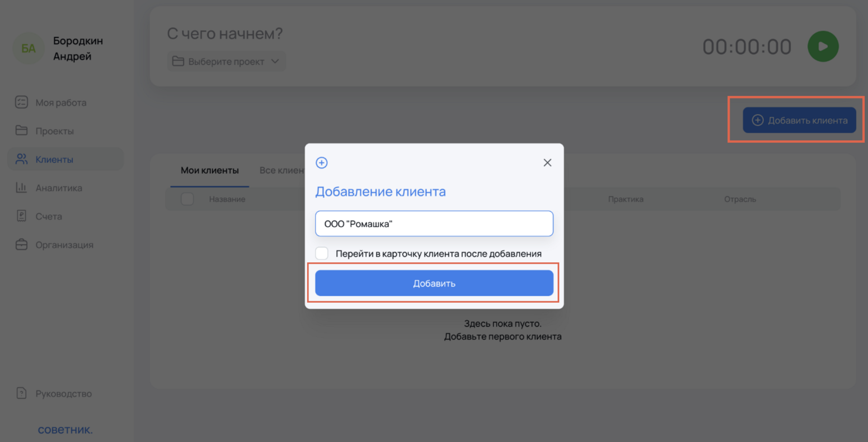Switch to the Мои клиенты tab
Image resolution: width=868 pixels, height=442 pixels.
tap(209, 170)
